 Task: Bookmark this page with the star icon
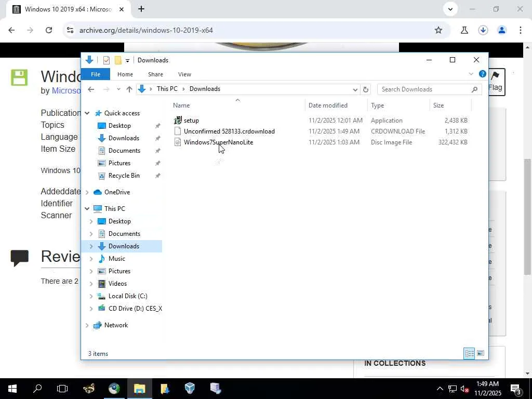[x=438, y=30]
